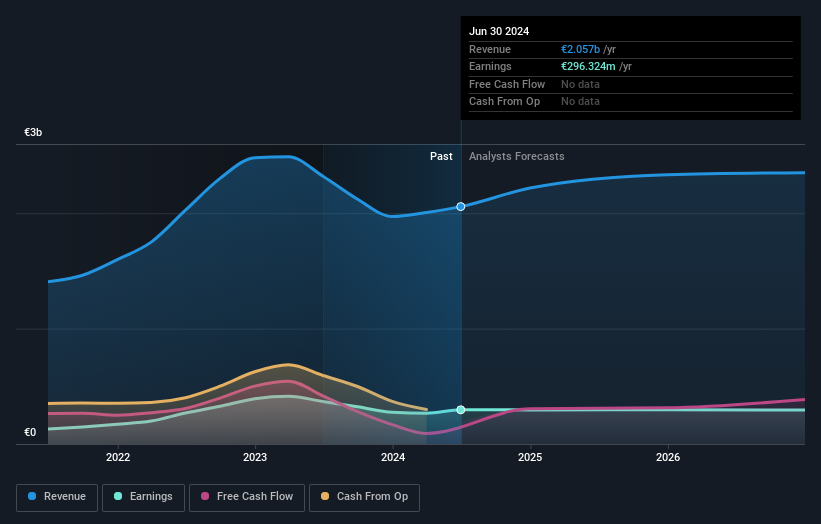Screen dimensions: 821x524
Task: Click the Cash From Op row label in tooltip
Action: click(x=504, y=102)
